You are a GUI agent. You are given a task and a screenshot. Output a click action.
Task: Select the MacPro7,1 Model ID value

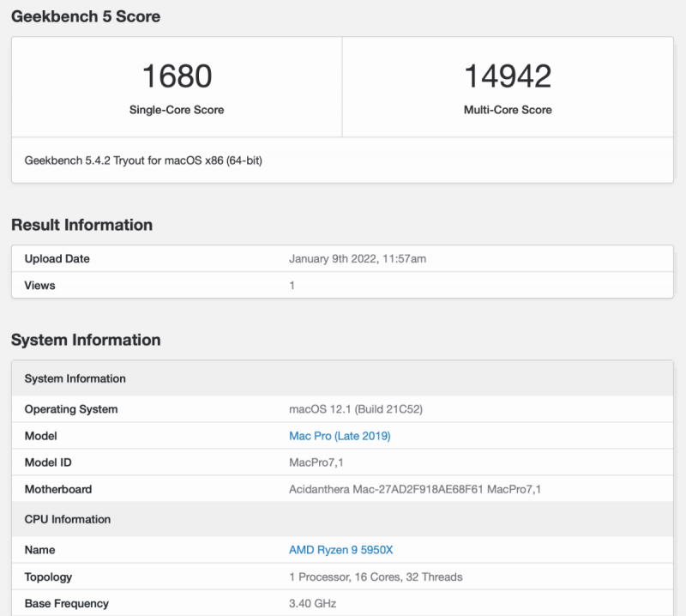coord(316,463)
